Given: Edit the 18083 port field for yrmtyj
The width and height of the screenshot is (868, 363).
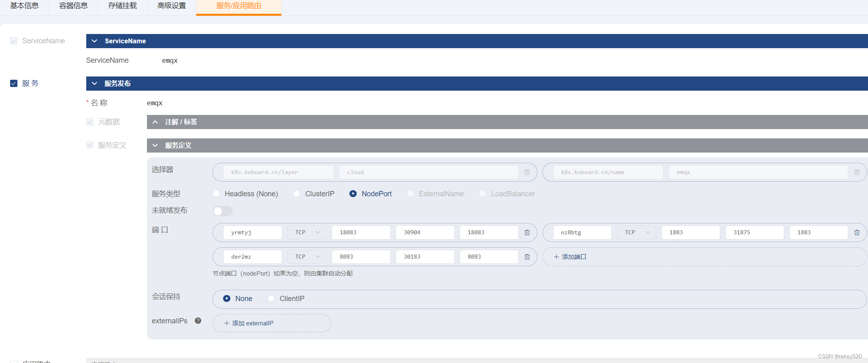Looking at the screenshot, I should click(361, 233).
